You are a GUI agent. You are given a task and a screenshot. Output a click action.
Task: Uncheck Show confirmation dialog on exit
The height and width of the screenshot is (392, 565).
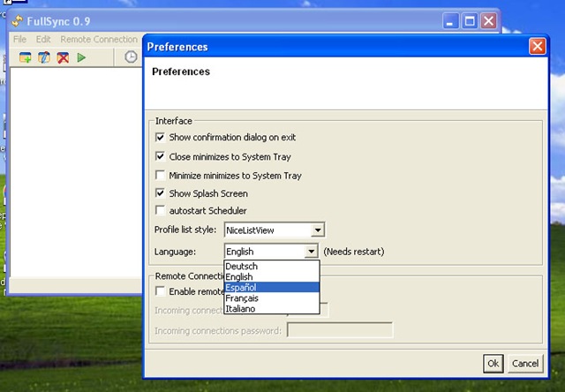160,137
